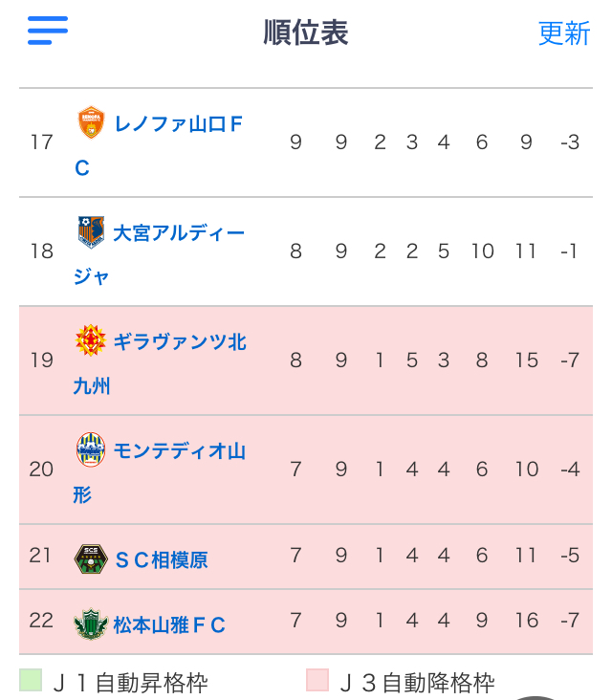Click the green Ｊ１自動昇格枠 legend swatch
Viewport: 612px width, 700px height.
(x=31, y=680)
